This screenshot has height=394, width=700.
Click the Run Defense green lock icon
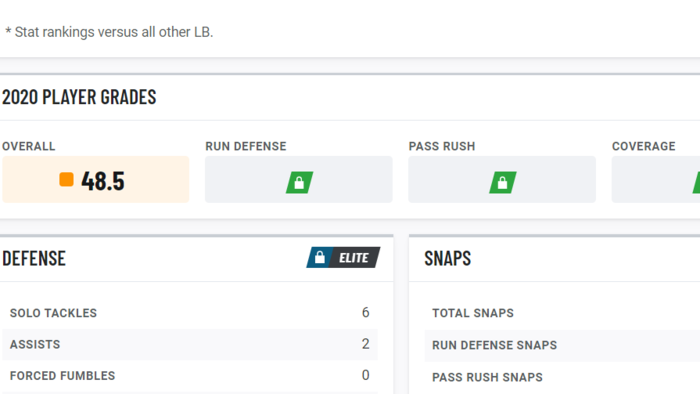coord(300,182)
